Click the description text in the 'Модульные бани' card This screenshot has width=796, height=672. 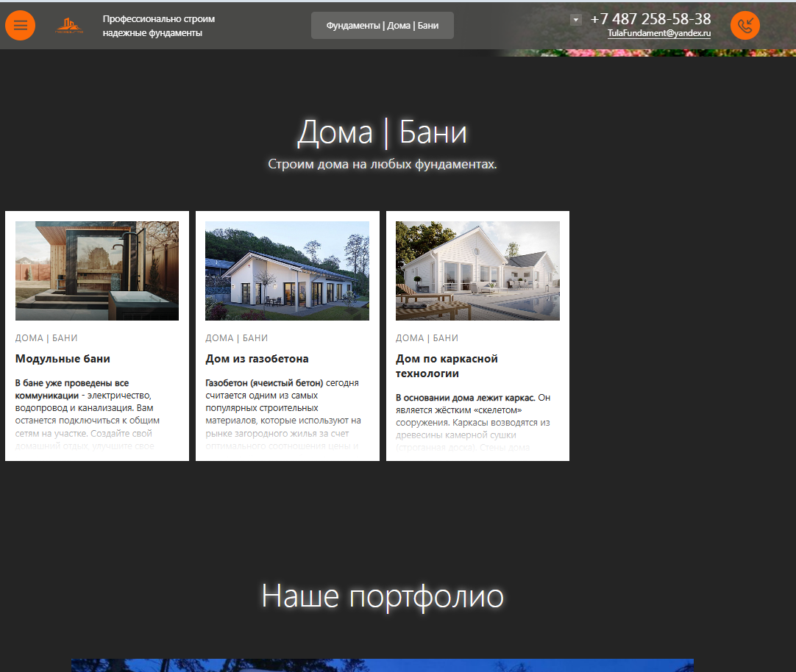(88, 408)
